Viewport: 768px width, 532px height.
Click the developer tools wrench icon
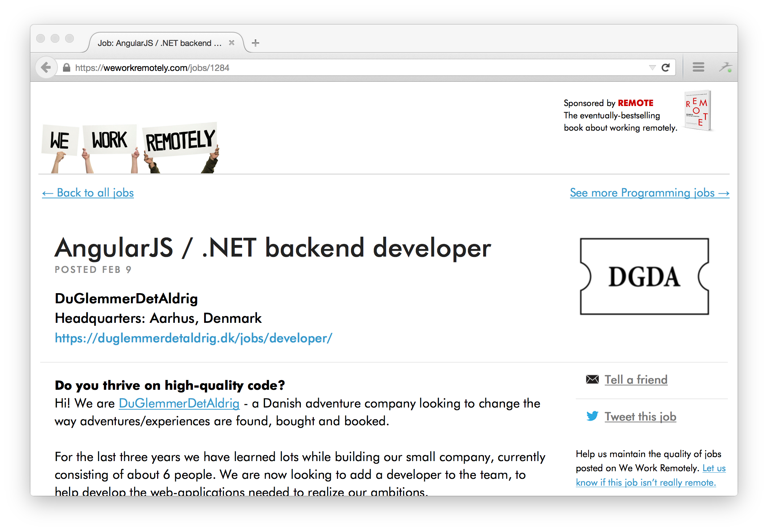725,67
